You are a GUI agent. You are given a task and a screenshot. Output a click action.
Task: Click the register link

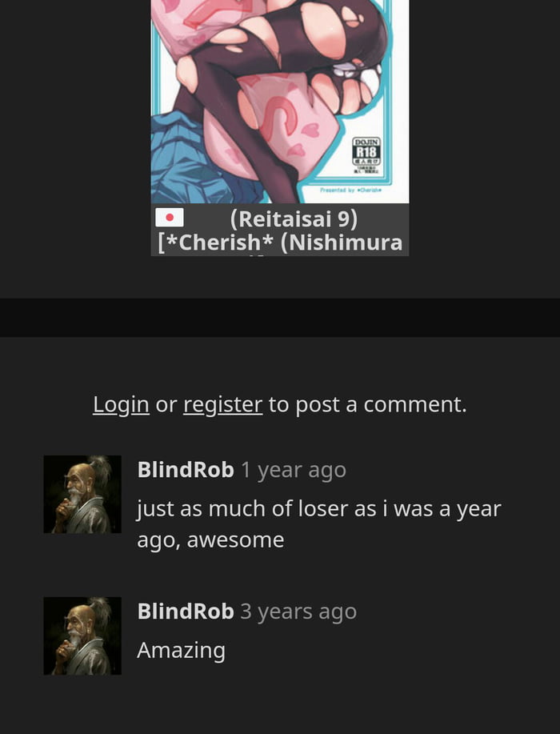222,404
